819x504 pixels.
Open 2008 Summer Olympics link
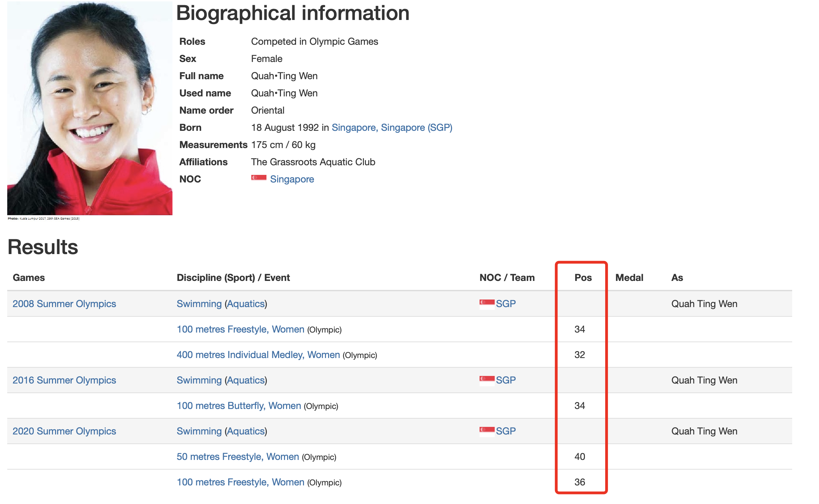(x=64, y=304)
